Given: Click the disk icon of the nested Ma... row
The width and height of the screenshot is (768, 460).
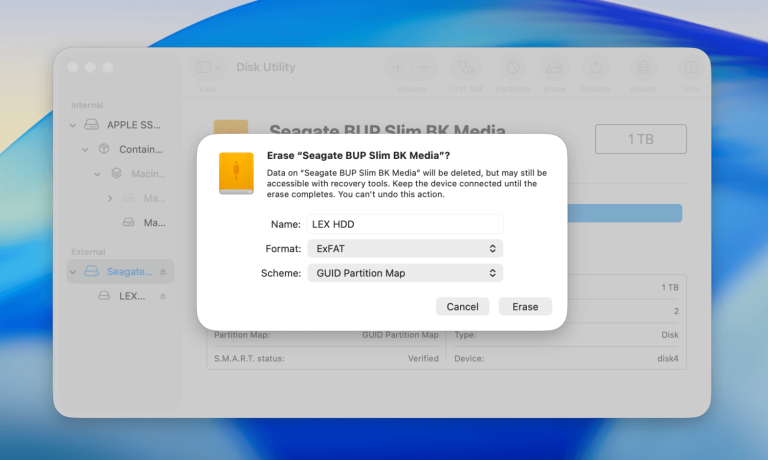Looking at the screenshot, I should 128,198.
